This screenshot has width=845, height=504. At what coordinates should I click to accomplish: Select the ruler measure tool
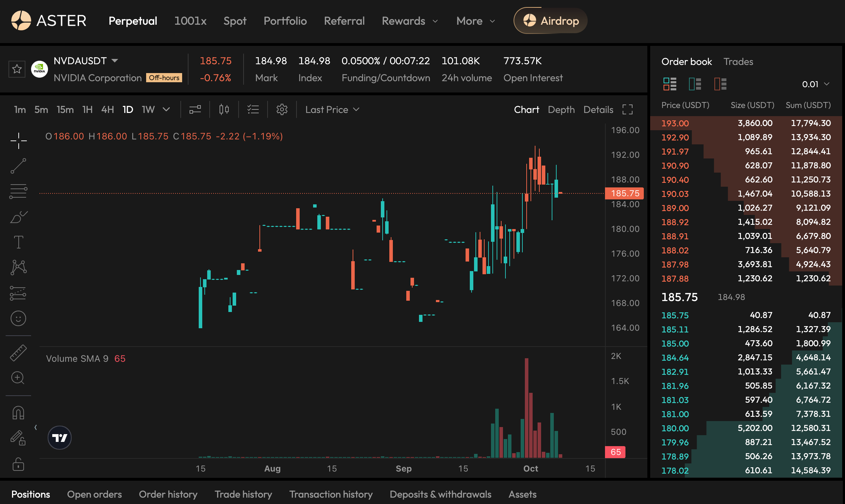point(18,353)
